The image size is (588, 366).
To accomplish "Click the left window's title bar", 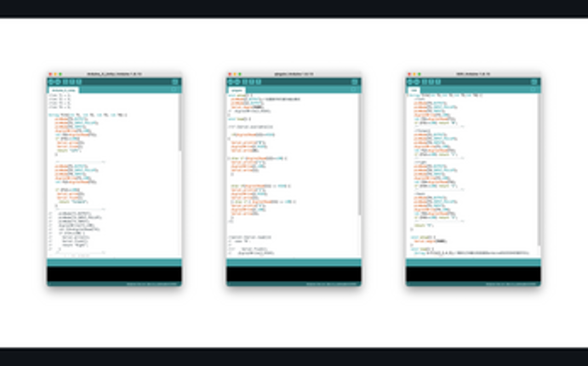I will [x=114, y=74].
